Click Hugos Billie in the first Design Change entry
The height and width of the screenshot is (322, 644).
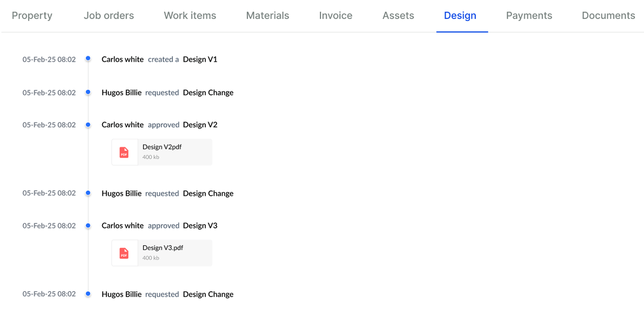pos(122,92)
